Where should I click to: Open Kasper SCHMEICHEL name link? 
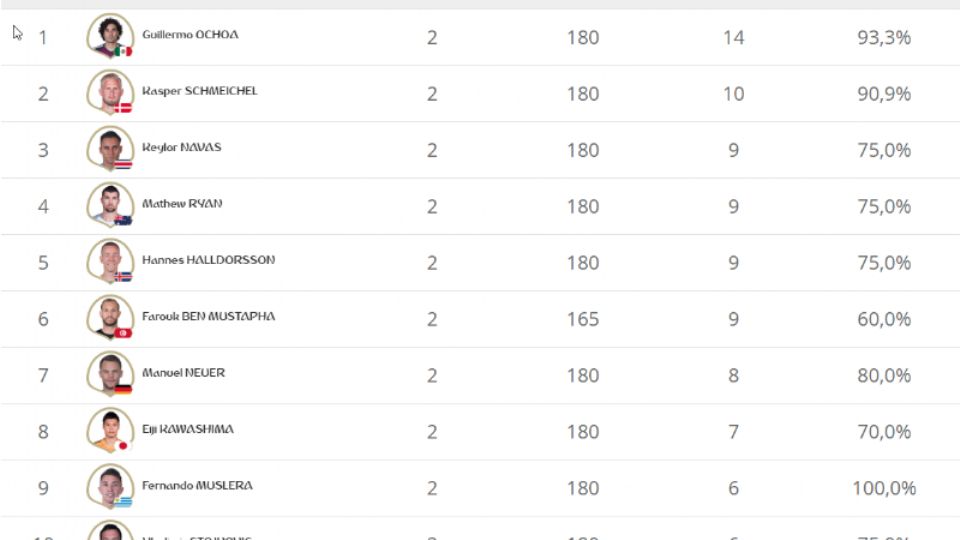[x=200, y=91]
